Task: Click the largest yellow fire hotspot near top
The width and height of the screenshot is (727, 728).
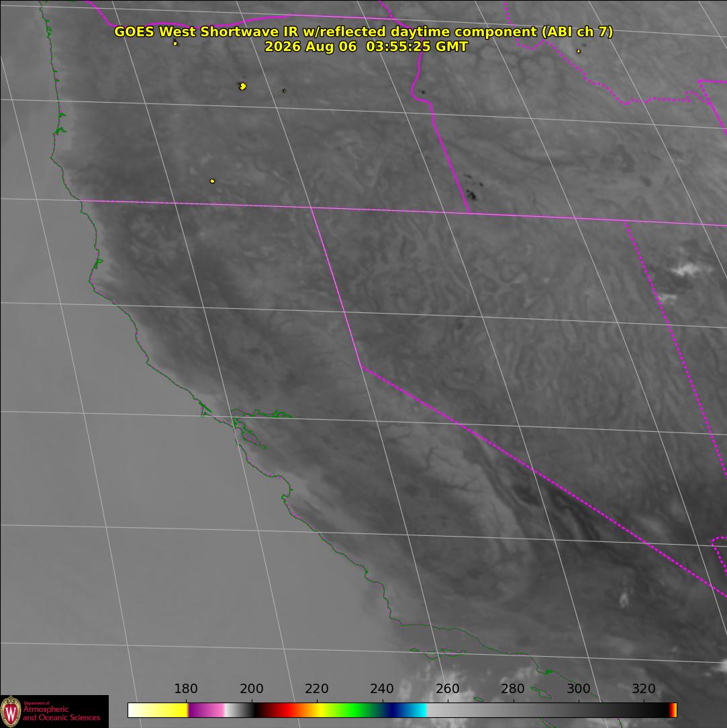Action: click(242, 86)
